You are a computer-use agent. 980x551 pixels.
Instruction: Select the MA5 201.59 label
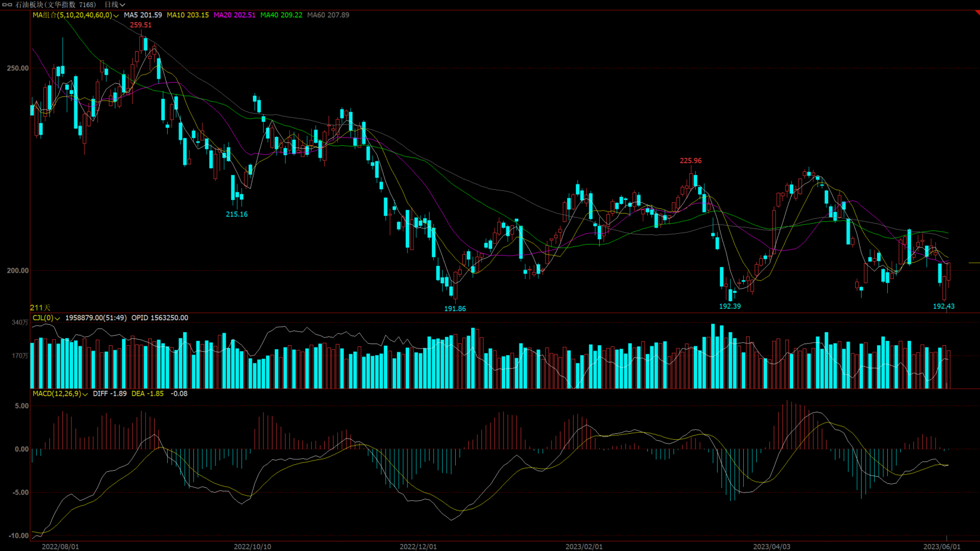pos(143,15)
